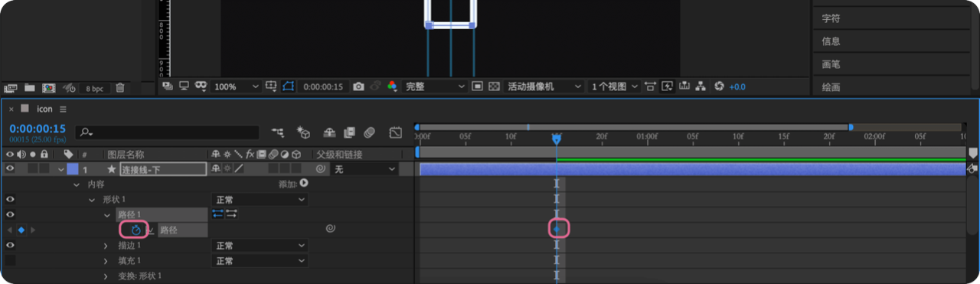Toggle visibility of 形状 1 group

click(10, 199)
